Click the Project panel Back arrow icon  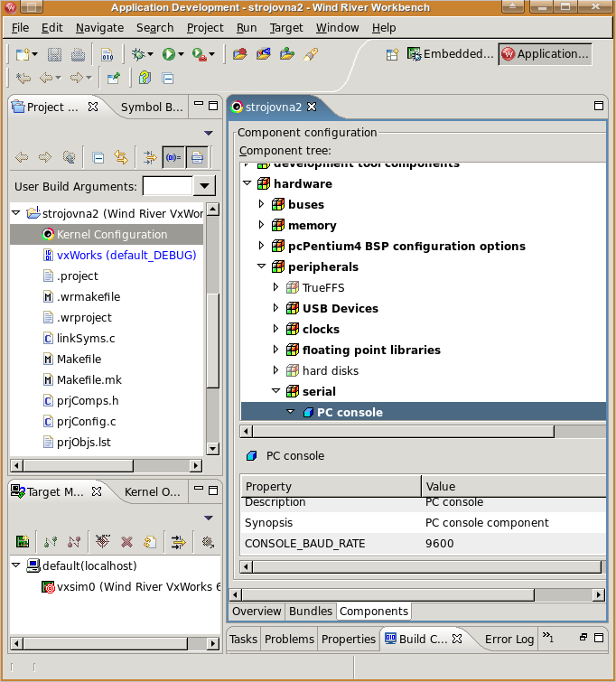22,157
